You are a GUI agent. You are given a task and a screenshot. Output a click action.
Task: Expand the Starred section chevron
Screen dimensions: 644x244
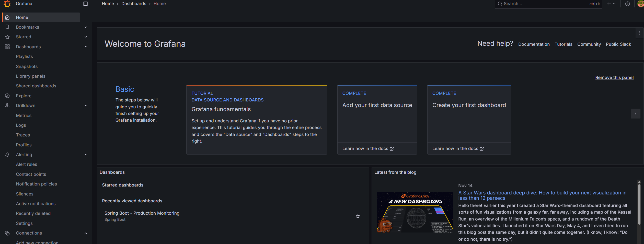(x=86, y=37)
